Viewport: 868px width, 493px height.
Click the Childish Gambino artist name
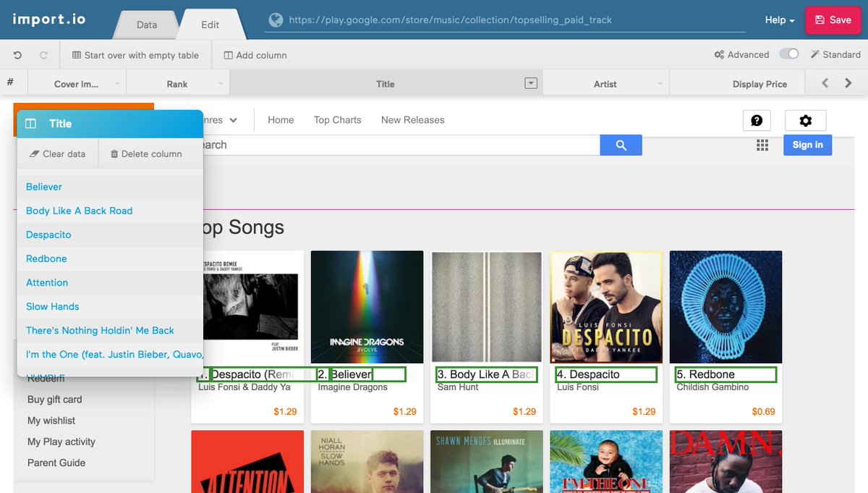(712, 387)
